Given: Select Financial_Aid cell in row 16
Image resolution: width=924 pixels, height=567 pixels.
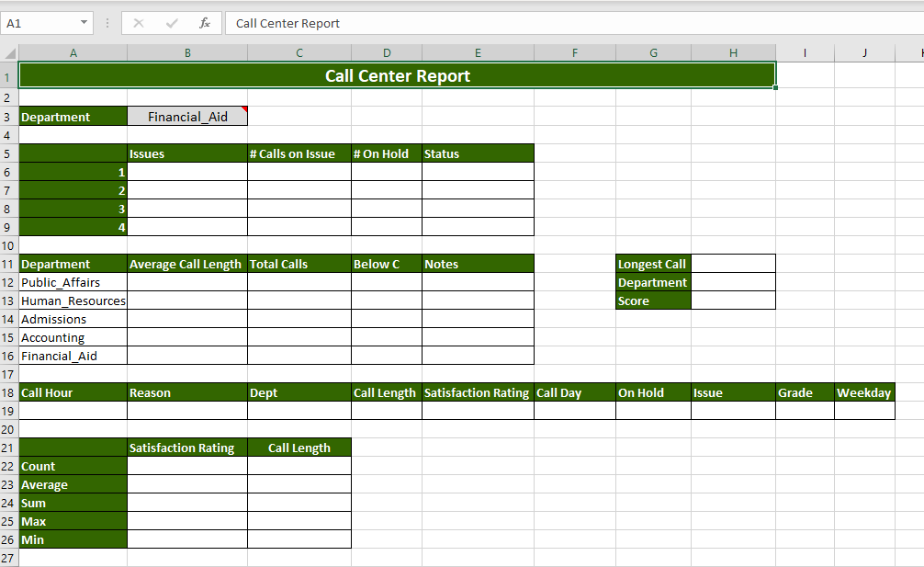Looking at the screenshot, I should [x=73, y=356].
